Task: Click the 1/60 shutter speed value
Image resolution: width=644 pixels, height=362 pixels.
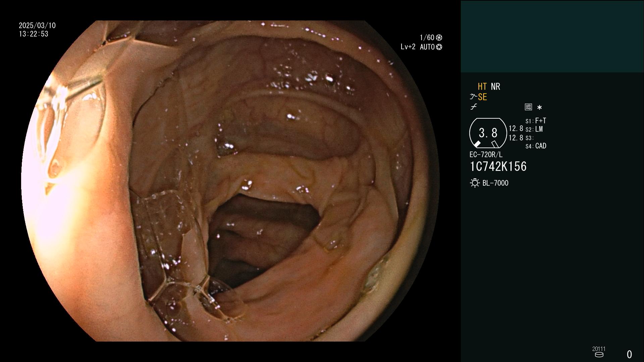Action: click(x=427, y=38)
